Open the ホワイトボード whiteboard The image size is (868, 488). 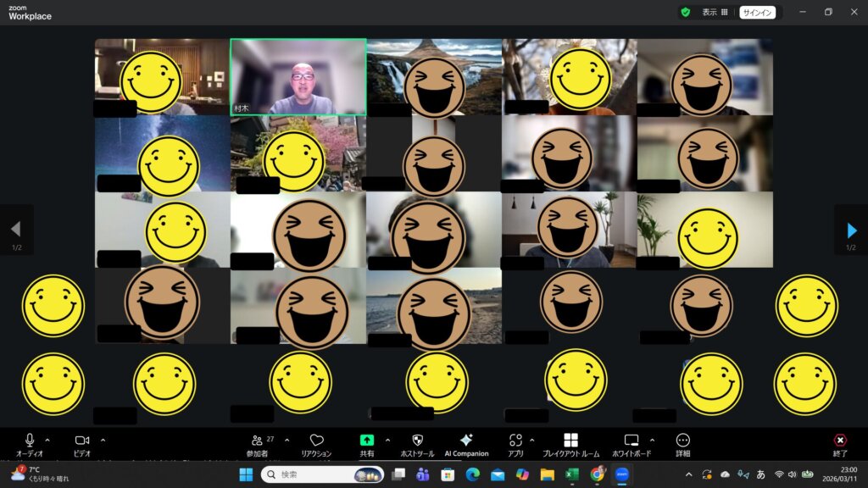[631, 441]
